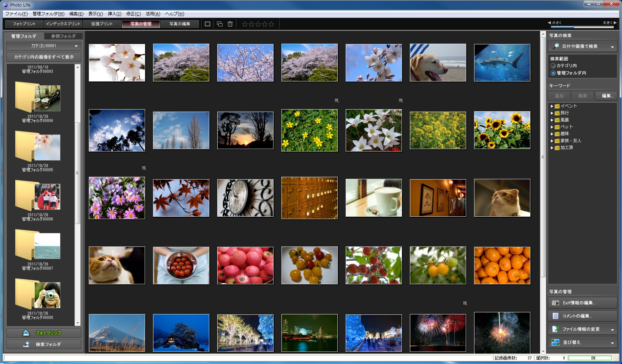The width and height of the screenshot is (622, 364).
Task: Click the magnifier icon in the search panel
Action: [x=555, y=46]
